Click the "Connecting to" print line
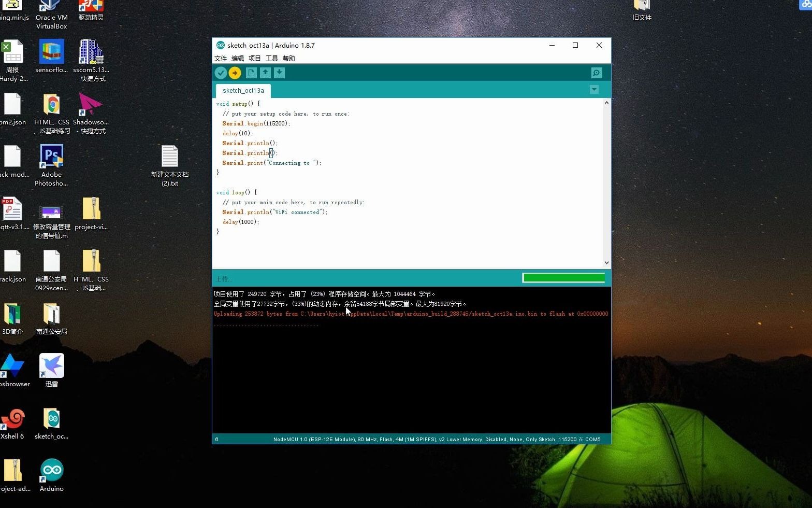The width and height of the screenshot is (812, 508). click(272, 163)
